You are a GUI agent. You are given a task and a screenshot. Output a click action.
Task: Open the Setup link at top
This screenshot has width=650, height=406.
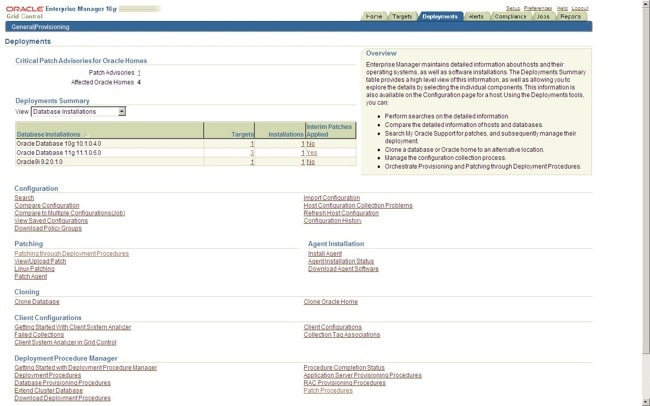click(513, 8)
